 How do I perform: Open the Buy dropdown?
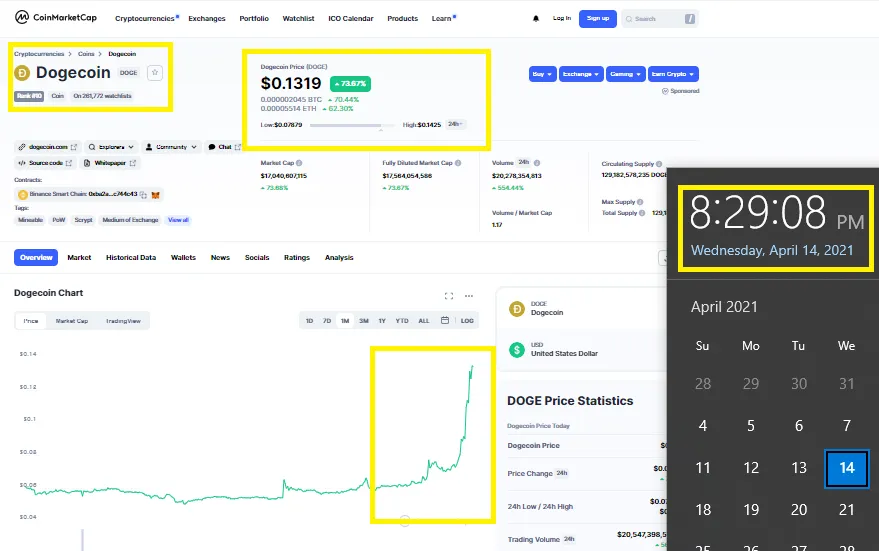click(x=542, y=74)
